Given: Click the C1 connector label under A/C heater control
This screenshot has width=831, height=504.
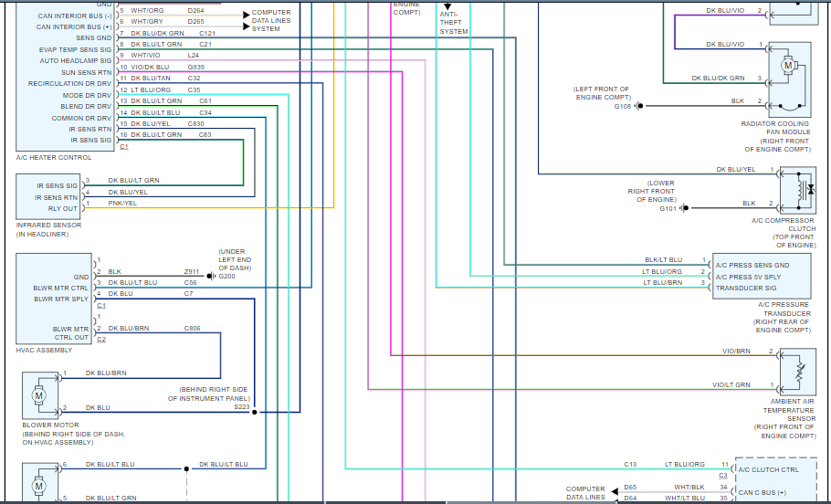Looking at the screenshot, I should click(x=124, y=147).
